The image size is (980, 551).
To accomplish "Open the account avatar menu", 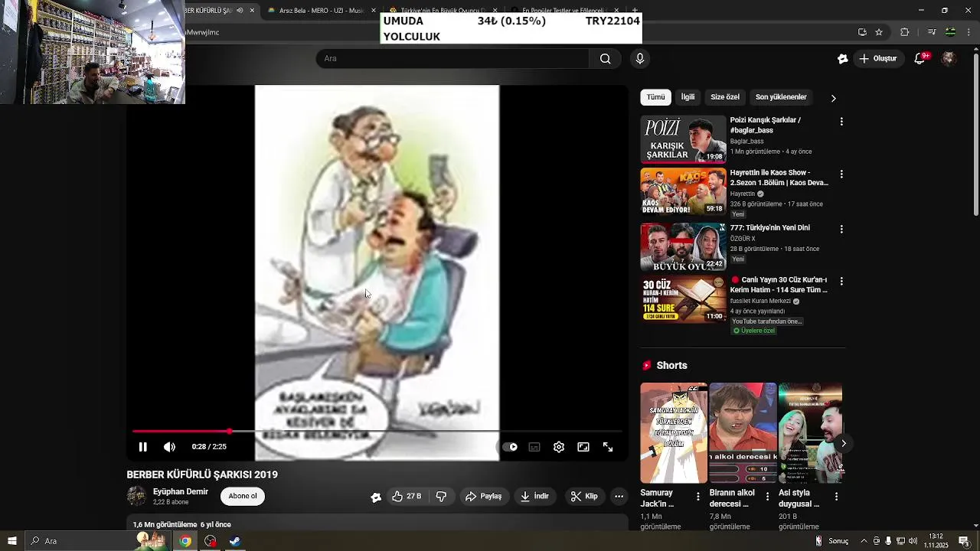I will click(949, 59).
